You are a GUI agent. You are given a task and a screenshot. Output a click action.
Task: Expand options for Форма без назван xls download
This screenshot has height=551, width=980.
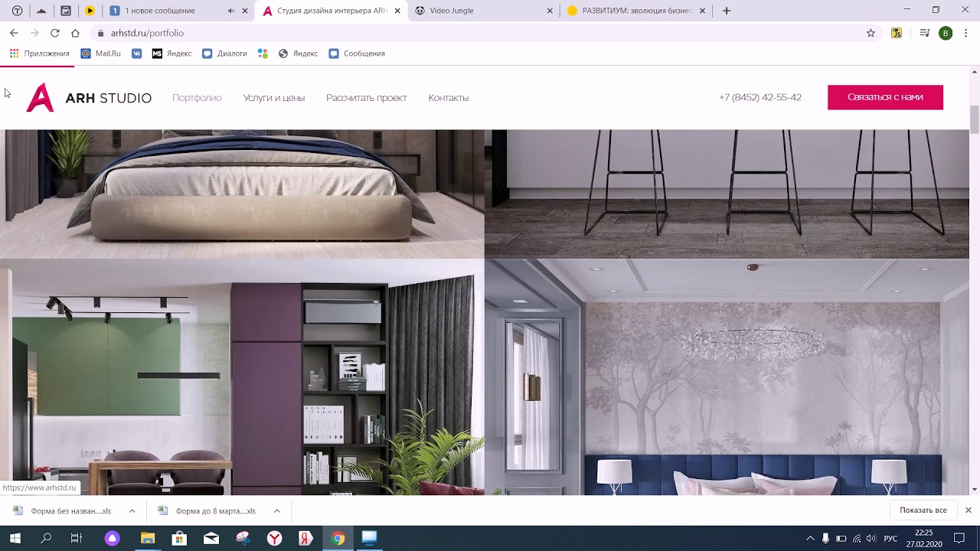(x=132, y=510)
